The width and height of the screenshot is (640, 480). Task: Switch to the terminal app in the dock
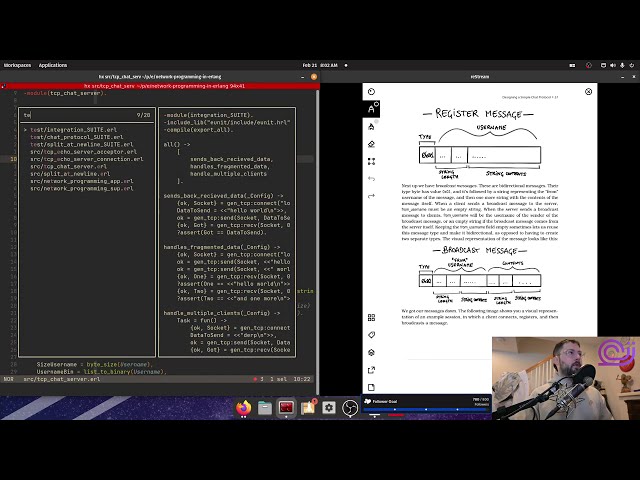(x=286, y=407)
